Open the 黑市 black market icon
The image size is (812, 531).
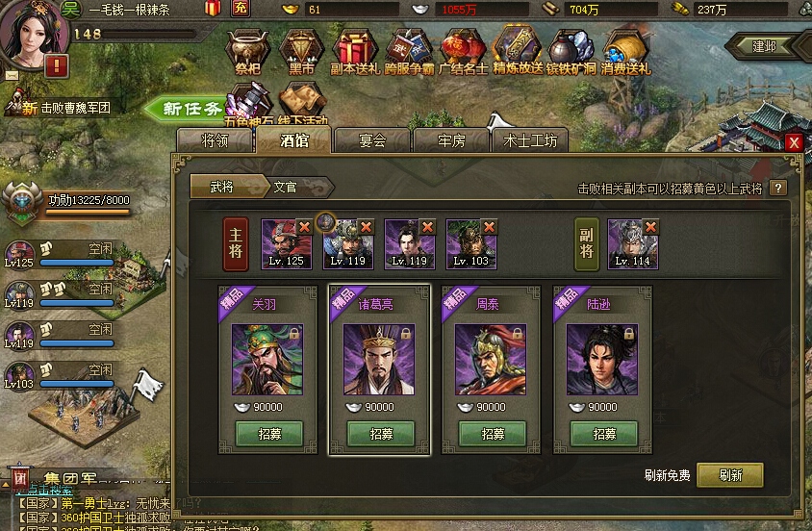(x=301, y=52)
